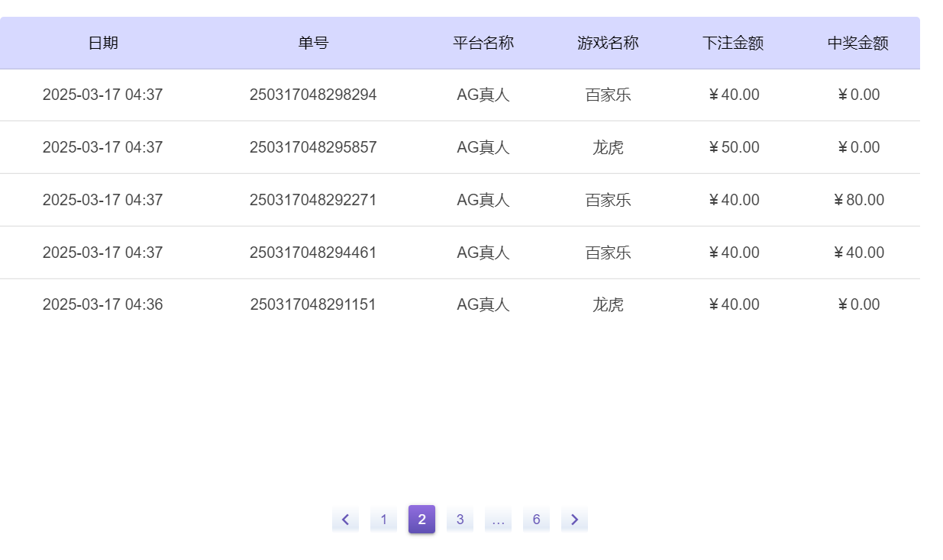943x560 pixels.
Task: Click the currently active page 2 button
Action: [x=421, y=519]
